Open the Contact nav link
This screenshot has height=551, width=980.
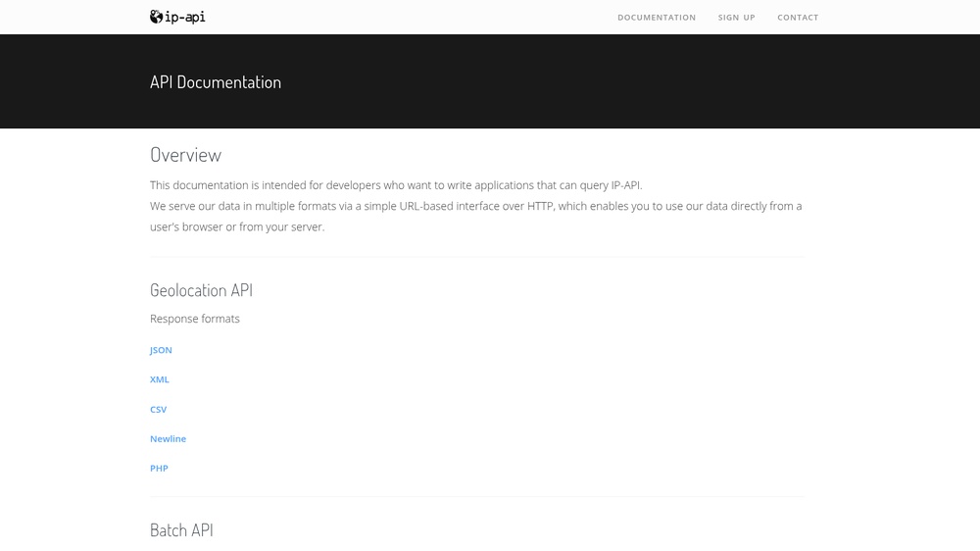point(798,18)
